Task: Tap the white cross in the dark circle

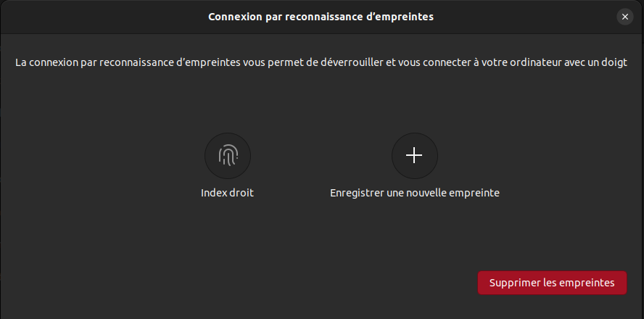Action: point(414,155)
